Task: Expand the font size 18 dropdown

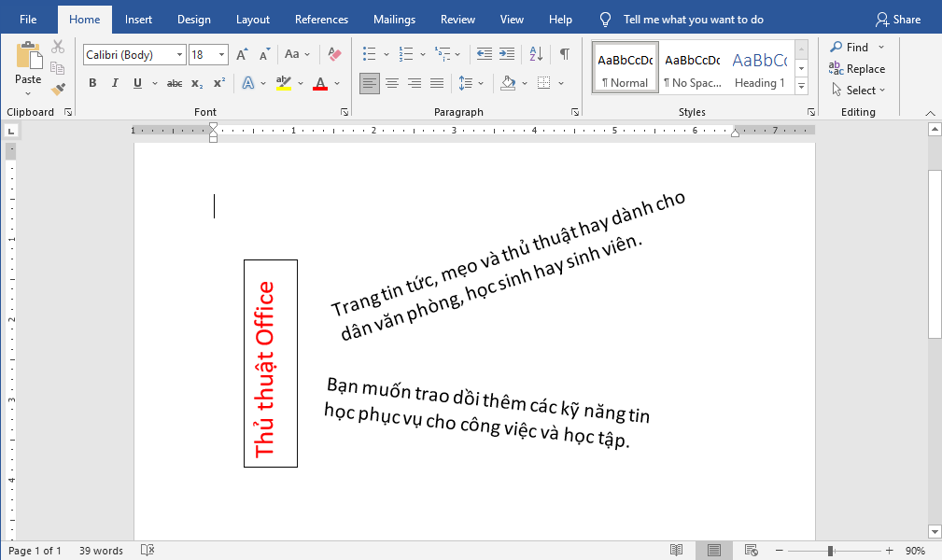Action: point(221,55)
